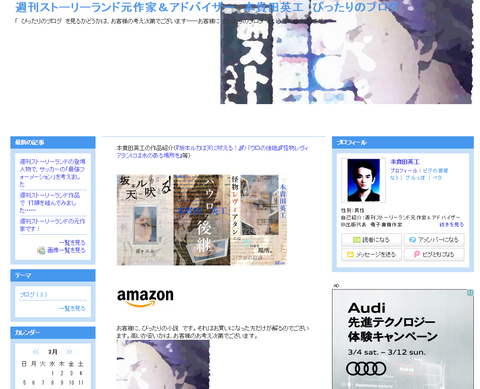Screen dimensions: 480x389
Task: Open the 怪物レヴィアタン book cover image
Action: click(259, 220)
